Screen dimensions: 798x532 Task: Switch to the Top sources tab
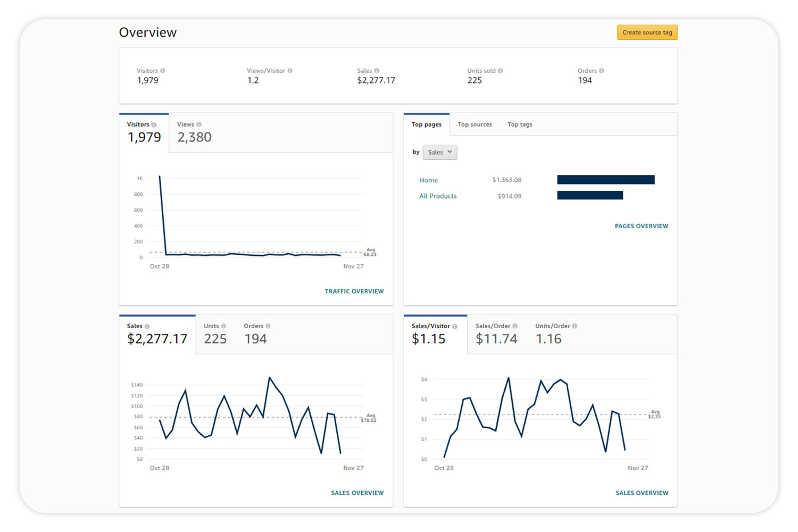[x=475, y=124]
